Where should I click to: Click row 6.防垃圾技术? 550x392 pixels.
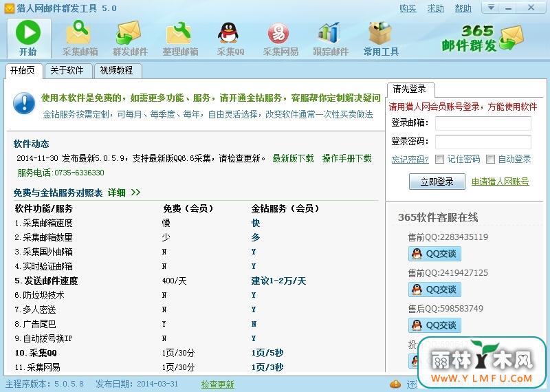coord(39,295)
